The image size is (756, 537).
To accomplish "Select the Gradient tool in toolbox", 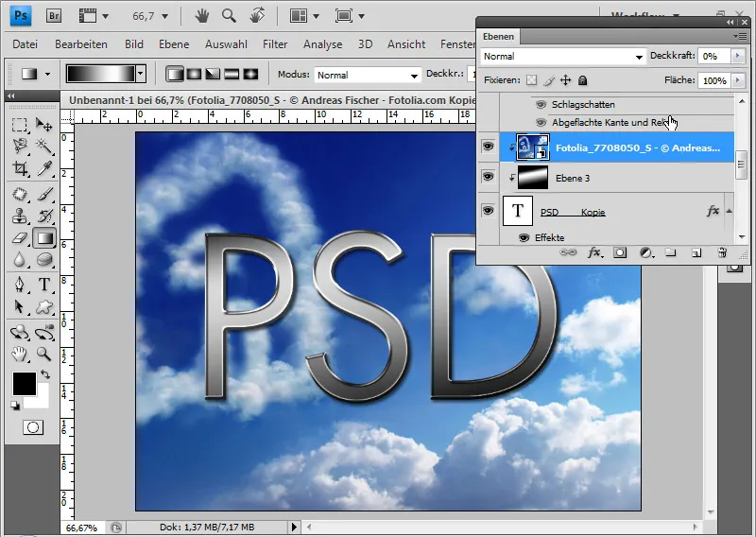I will point(44,238).
